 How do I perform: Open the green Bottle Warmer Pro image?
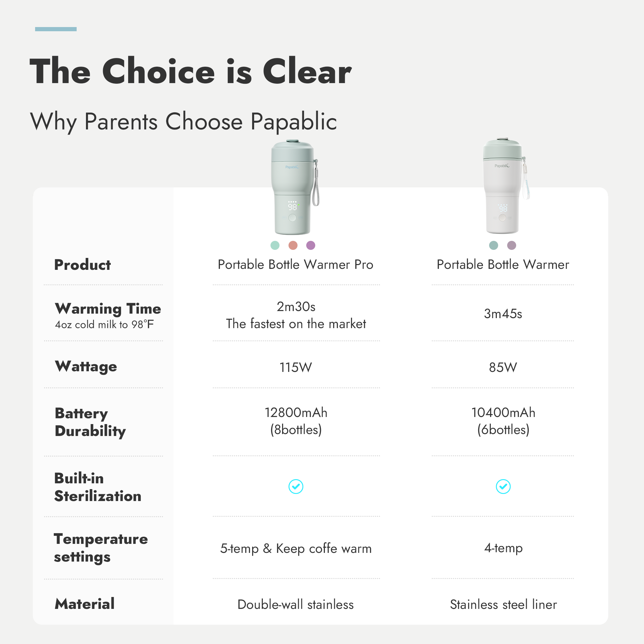click(294, 187)
